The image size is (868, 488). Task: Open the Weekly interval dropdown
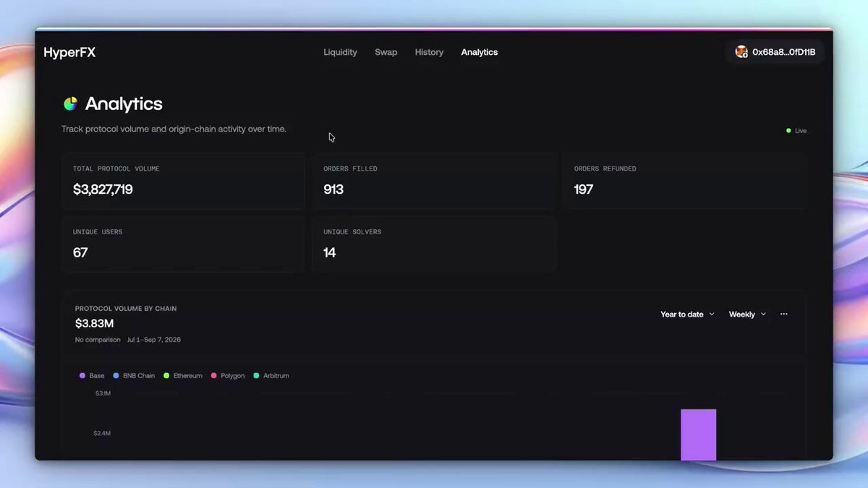pyautogui.click(x=747, y=314)
